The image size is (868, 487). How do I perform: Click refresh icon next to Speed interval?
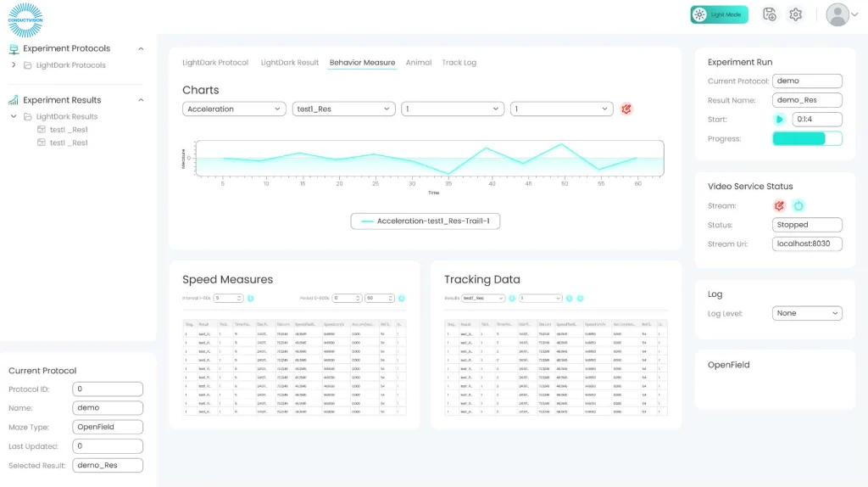(x=250, y=298)
